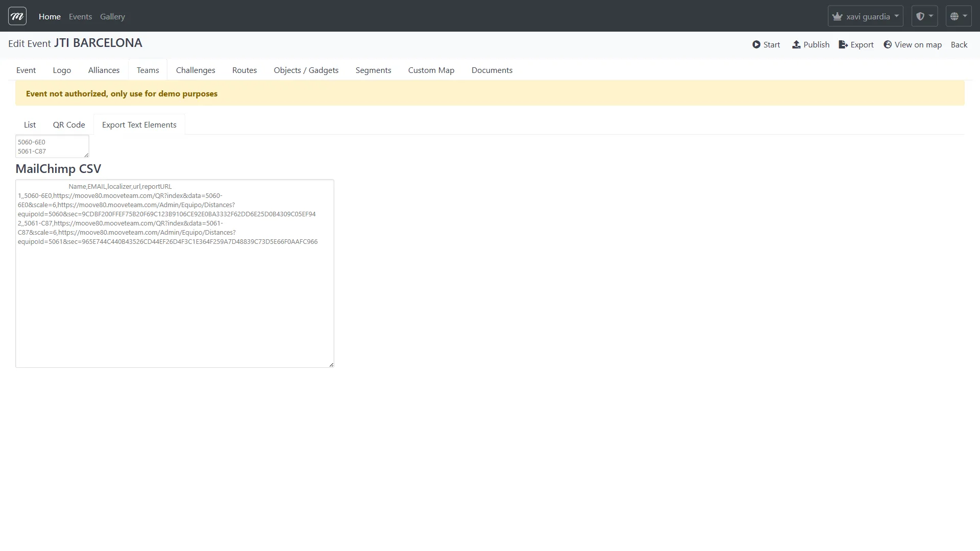Click the Back link
The image size is (980, 551).
tap(959, 44)
